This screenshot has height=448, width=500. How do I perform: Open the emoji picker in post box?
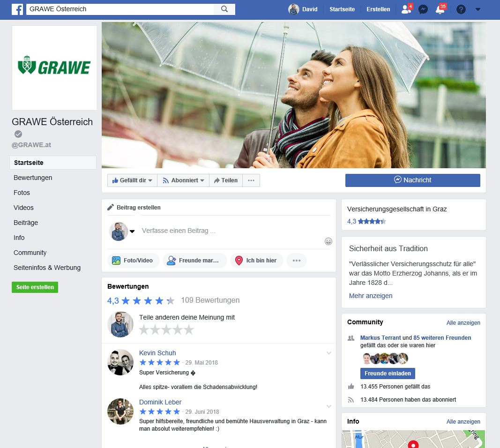point(328,241)
